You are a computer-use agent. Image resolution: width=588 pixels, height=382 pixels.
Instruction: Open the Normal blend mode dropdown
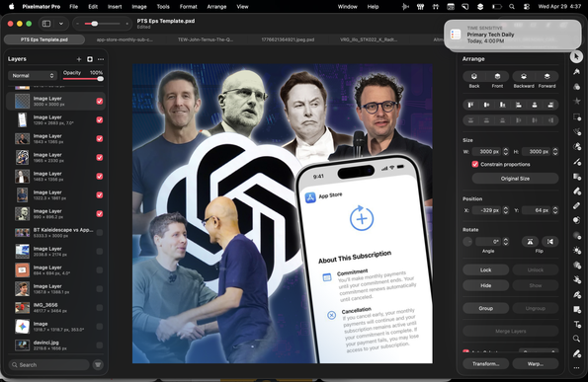click(33, 76)
